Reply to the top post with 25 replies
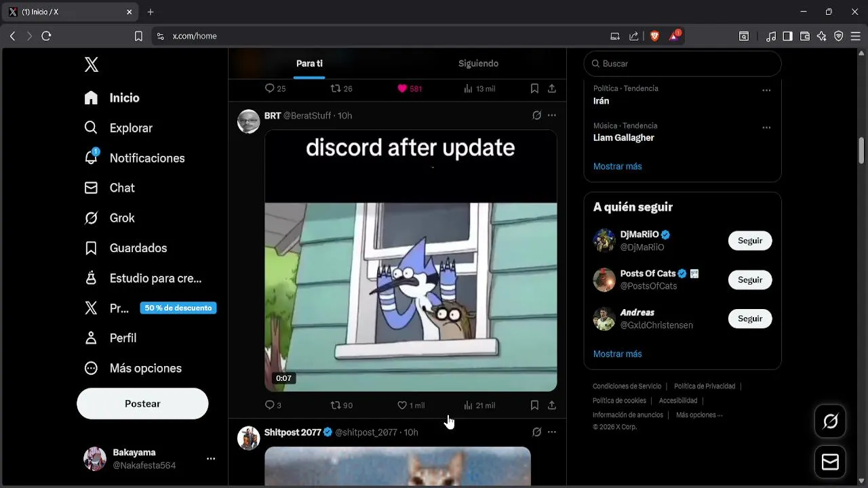Viewport: 868px width, 488px height. click(275, 89)
